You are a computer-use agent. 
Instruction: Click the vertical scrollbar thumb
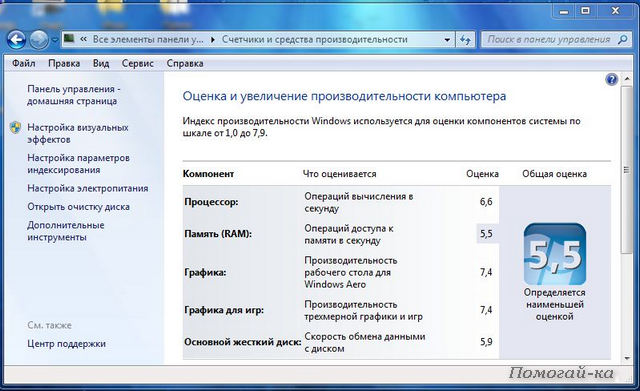[627, 170]
